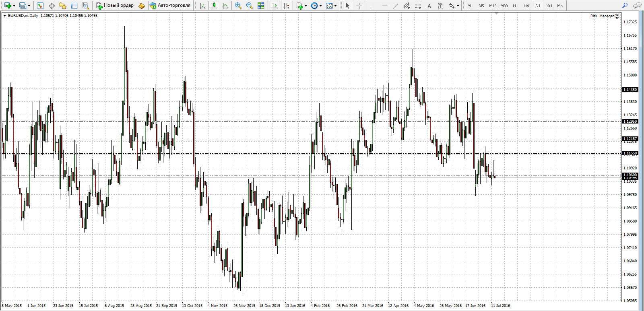
Task: Click the EURUSD.m,Daily chart title text
Action: 23,16
